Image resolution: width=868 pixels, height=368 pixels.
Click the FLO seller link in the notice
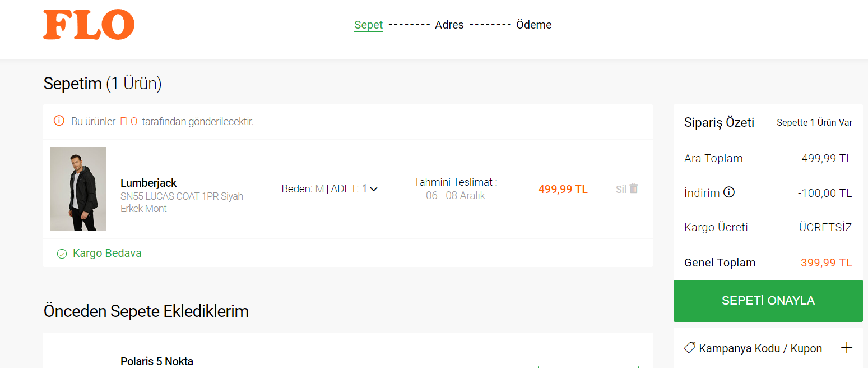tap(129, 121)
